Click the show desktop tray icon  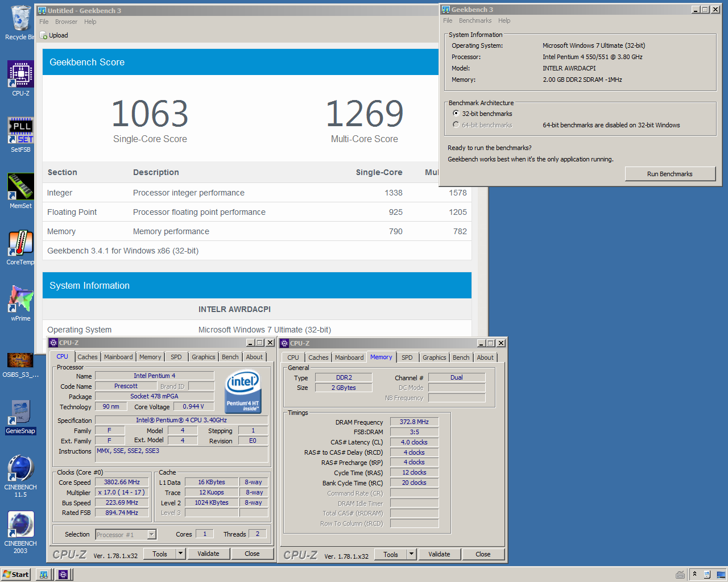point(720,575)
